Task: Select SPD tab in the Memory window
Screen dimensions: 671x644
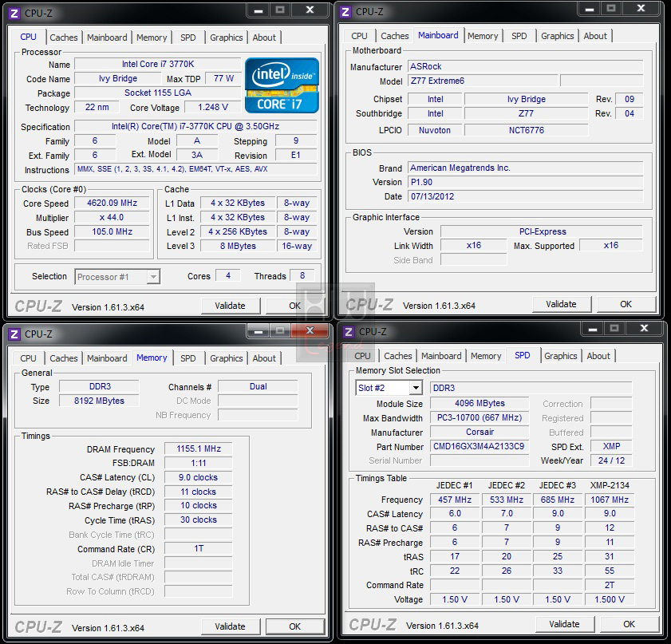Action: coord(187,358)
